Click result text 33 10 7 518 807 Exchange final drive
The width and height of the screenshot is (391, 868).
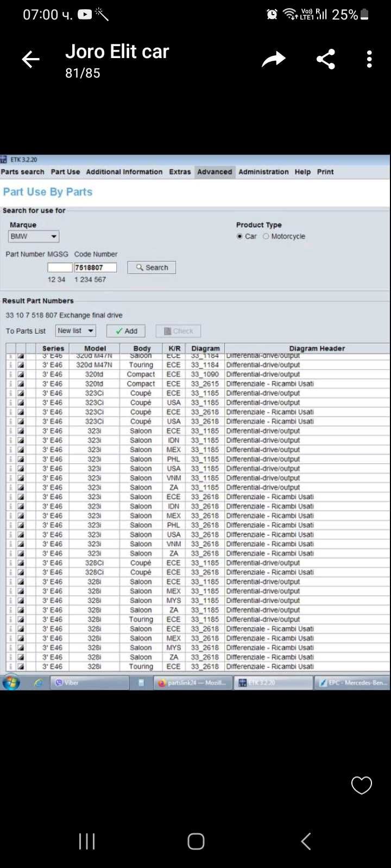point(64,315)
